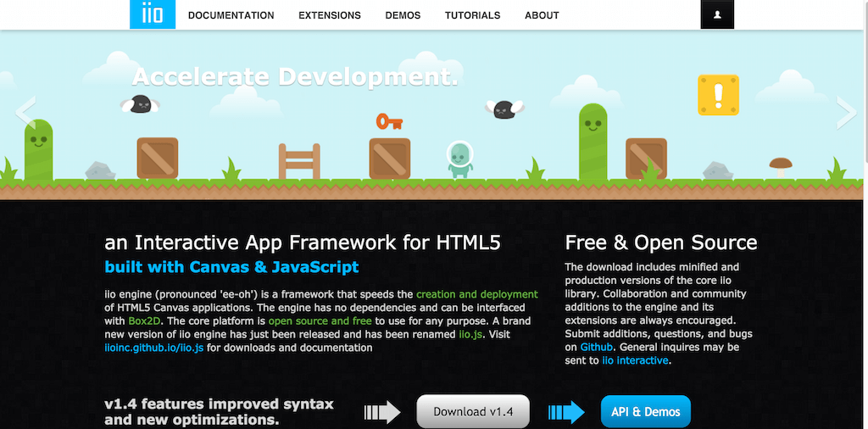
Task: Click the teal alien astronaut character
Action: click(459, 159)
